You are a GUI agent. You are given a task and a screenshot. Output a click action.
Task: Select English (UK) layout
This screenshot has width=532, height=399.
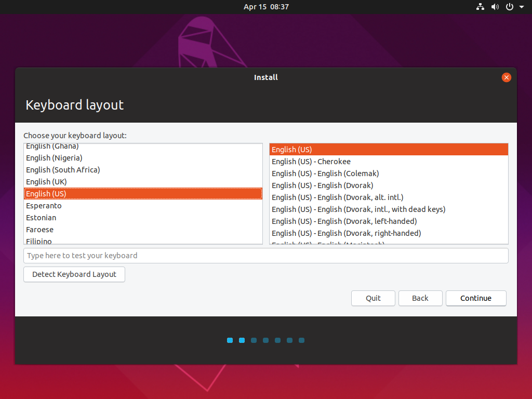click(143, 181)
